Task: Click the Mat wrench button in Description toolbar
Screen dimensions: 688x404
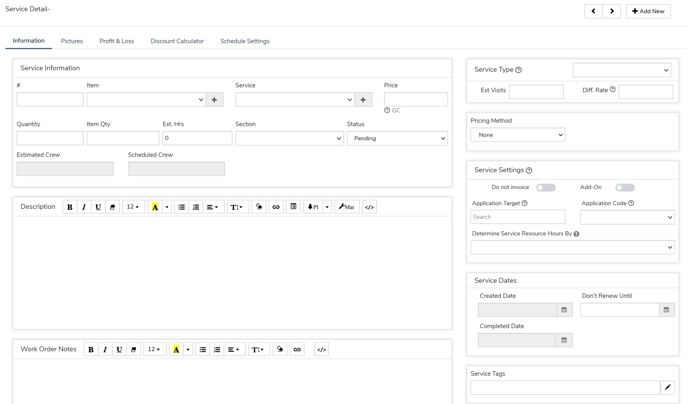Action: [347, 207]
